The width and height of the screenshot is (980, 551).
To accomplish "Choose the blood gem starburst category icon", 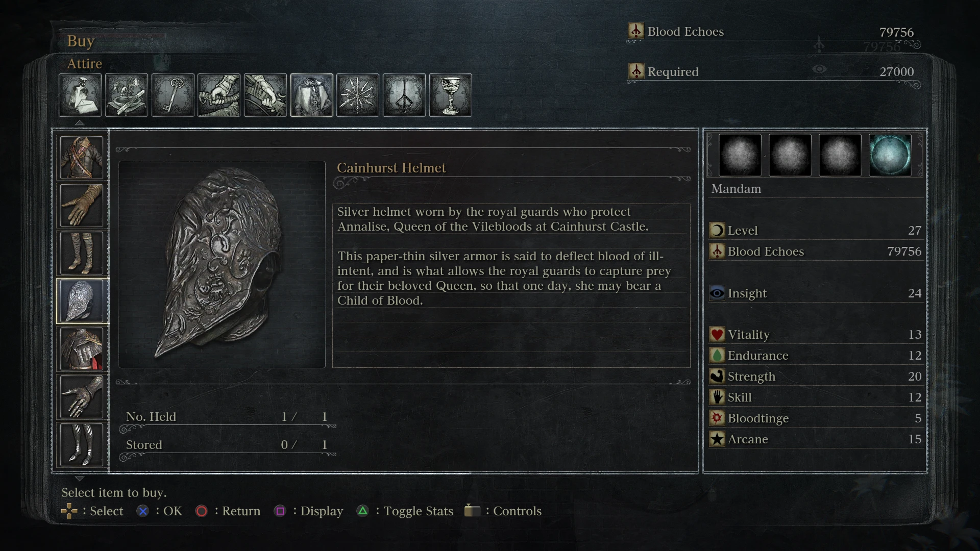I will pos(358,95).
